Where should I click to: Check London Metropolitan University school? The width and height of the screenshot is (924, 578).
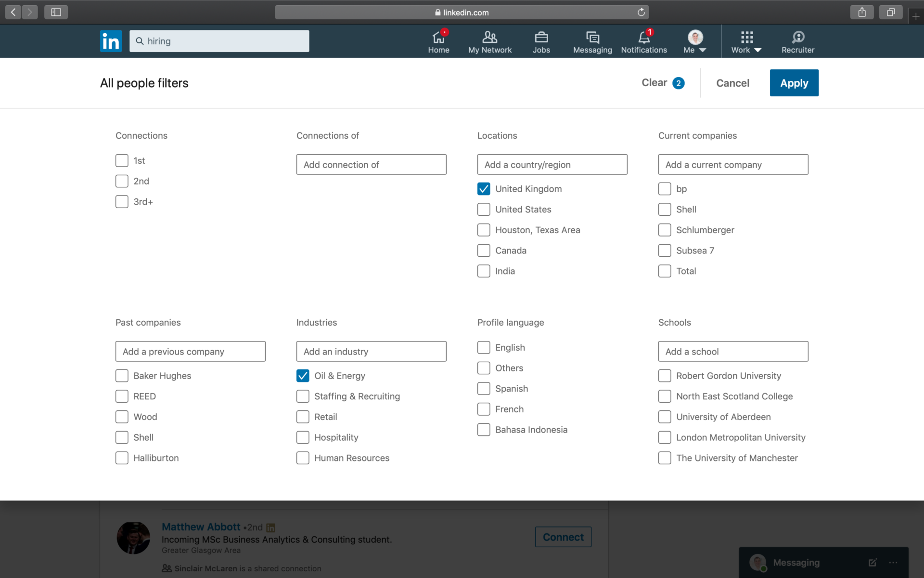(665, 437)
